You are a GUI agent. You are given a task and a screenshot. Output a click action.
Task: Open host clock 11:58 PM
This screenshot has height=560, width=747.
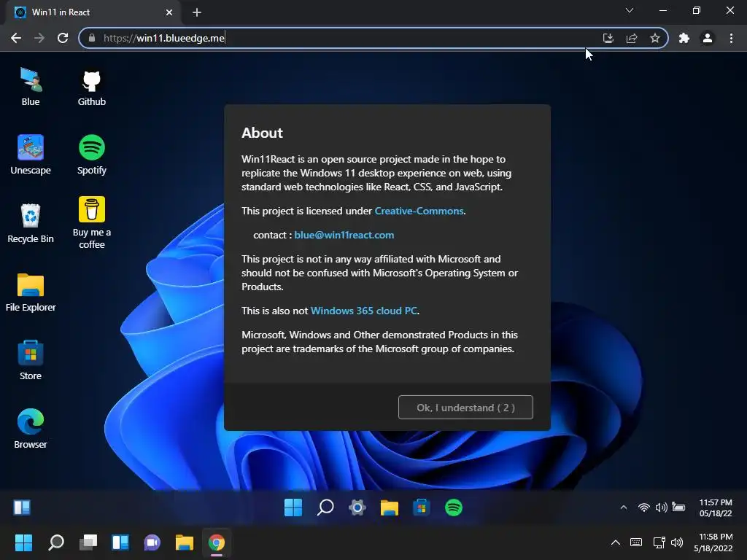pyautogui.click(x=713, y=542)
